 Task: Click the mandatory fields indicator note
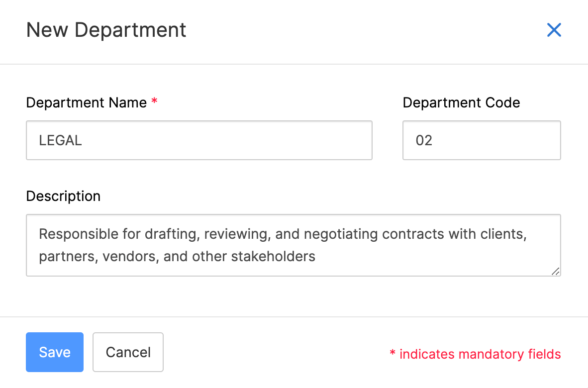tap(475, 354)
